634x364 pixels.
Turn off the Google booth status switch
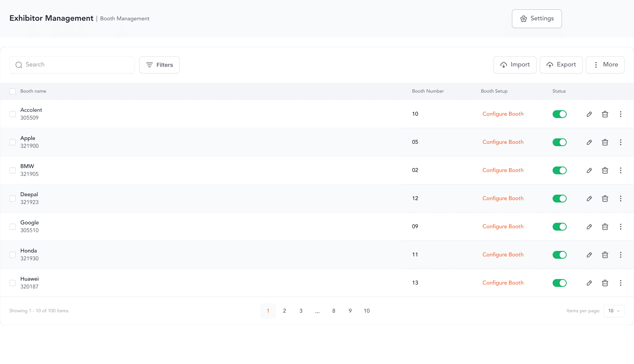coord(559,227)
